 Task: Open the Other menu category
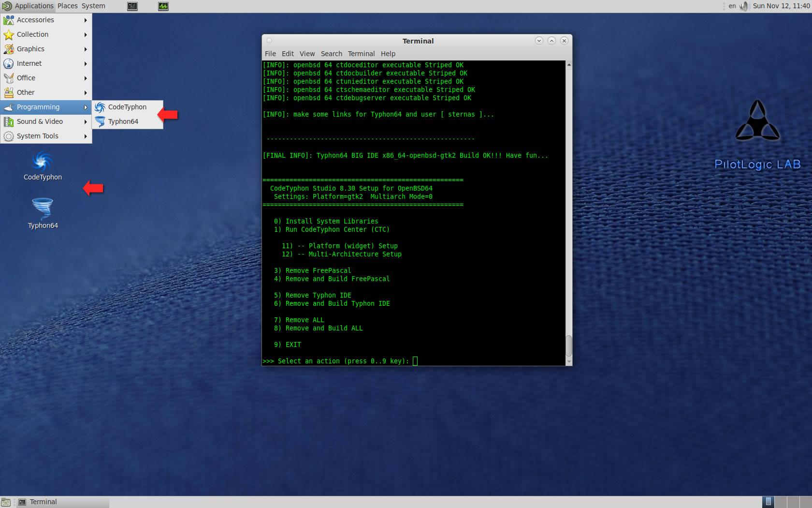(46, 92)
